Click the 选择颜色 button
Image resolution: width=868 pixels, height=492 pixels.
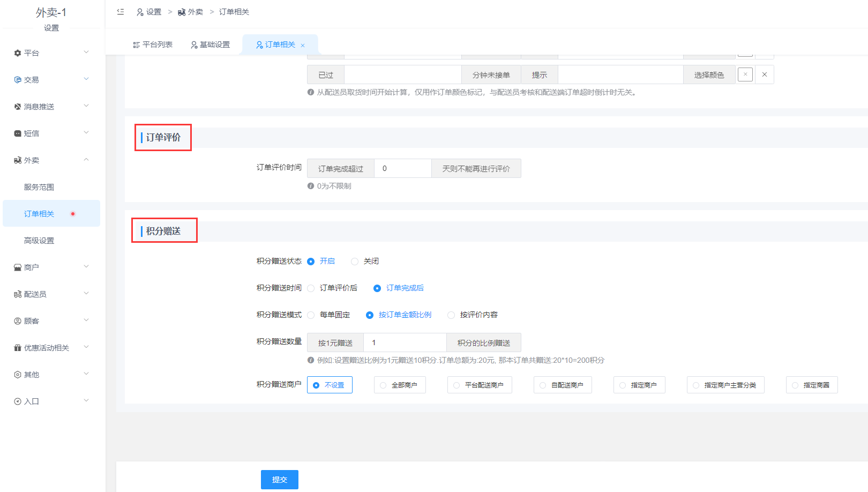tap(709, 75)
